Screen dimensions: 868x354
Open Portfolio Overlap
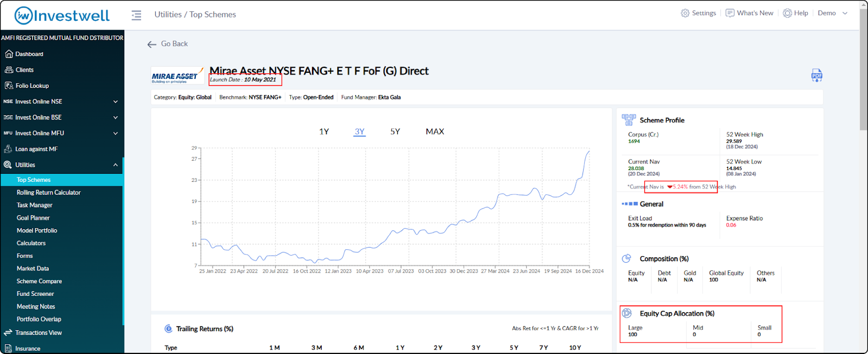click(39, 319)
